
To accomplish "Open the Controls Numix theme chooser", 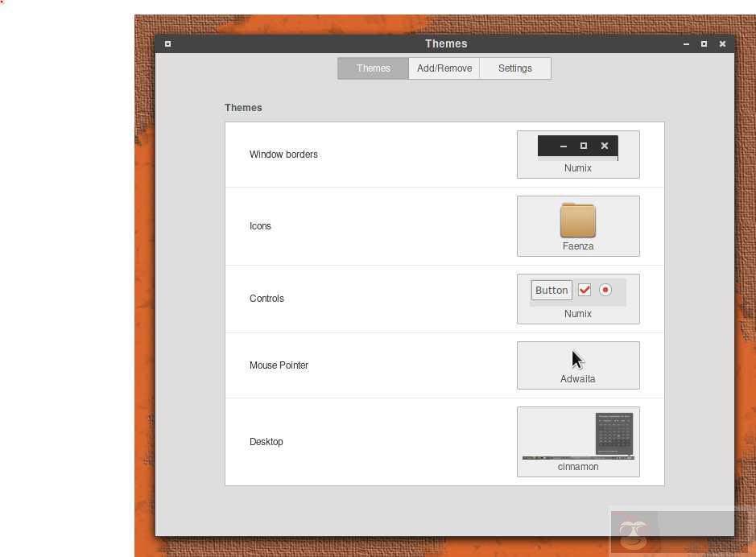I will pos(578,299).
